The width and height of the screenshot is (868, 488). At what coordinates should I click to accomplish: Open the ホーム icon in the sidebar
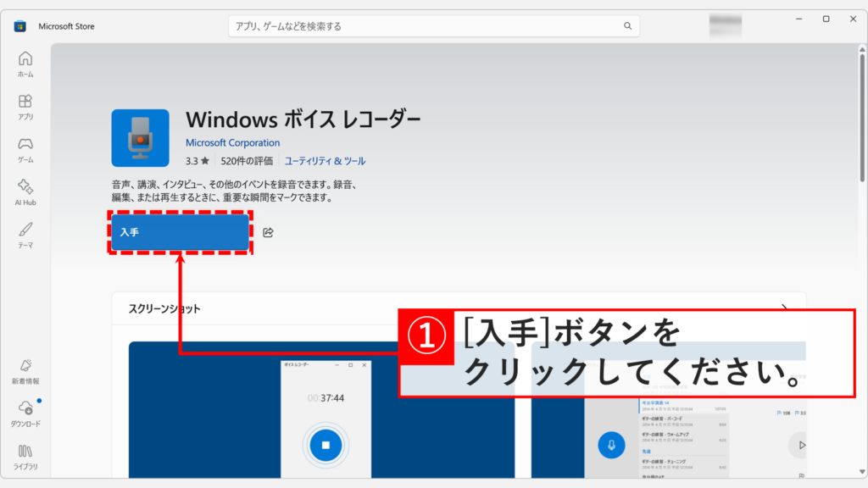[x=25, y=59]
